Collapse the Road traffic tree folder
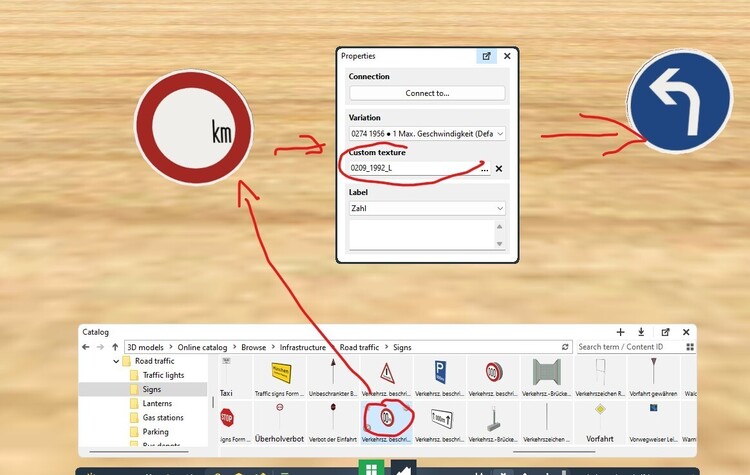The image size is (750, 475). 116,361
